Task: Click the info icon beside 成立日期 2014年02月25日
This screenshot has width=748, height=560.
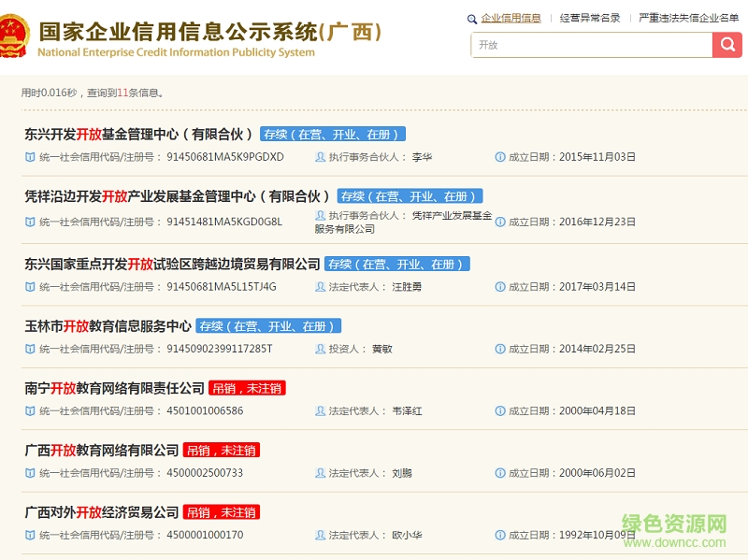Action: (x=500, y=349)
